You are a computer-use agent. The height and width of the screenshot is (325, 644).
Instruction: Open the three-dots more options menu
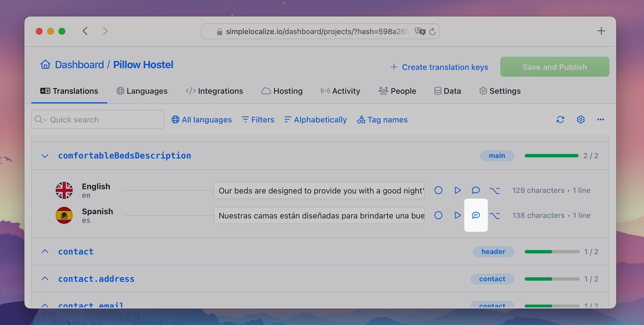pos(601,120)
